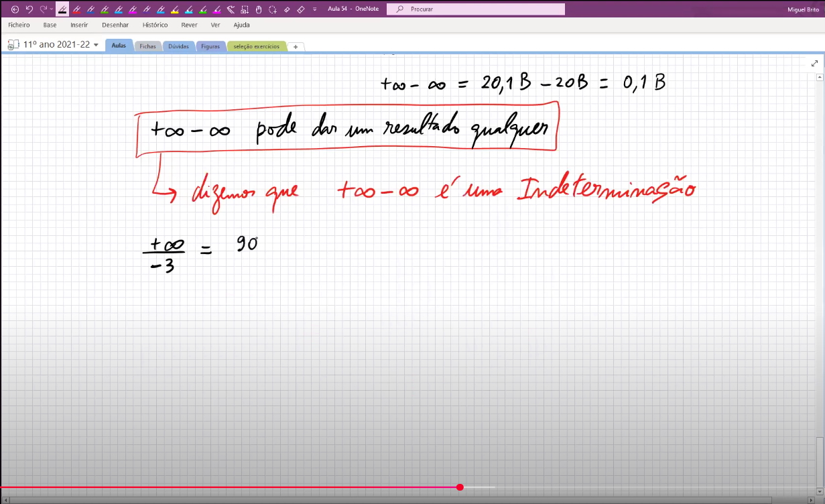Open the Ver ribbon tab
The width and height of the screenshot is (825, 504).
tap(215, 25)
